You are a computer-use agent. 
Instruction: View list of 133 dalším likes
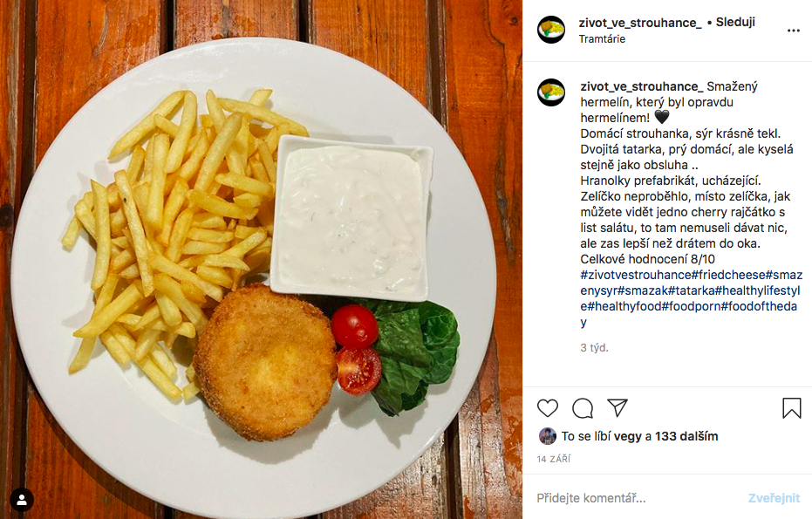686,436
